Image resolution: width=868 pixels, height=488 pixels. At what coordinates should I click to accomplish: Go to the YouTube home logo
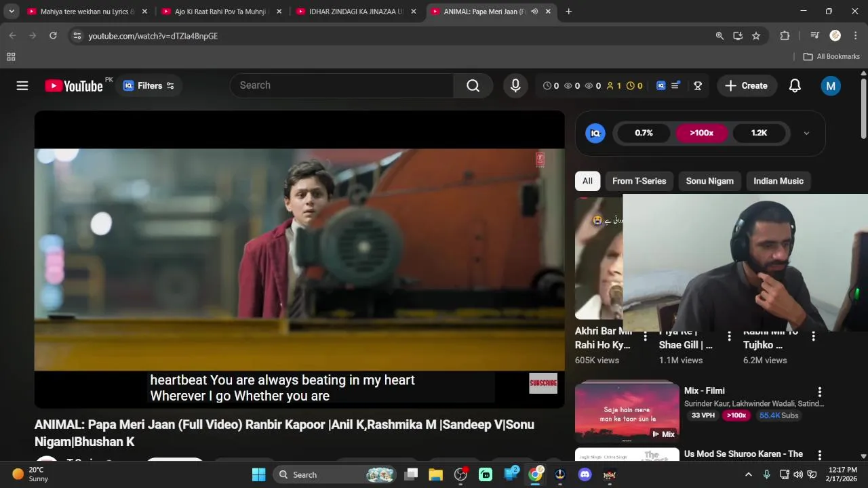74,85
